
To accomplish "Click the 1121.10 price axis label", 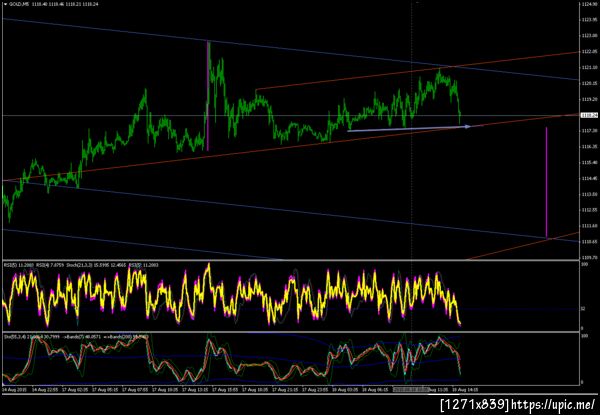I will [590, 67].
